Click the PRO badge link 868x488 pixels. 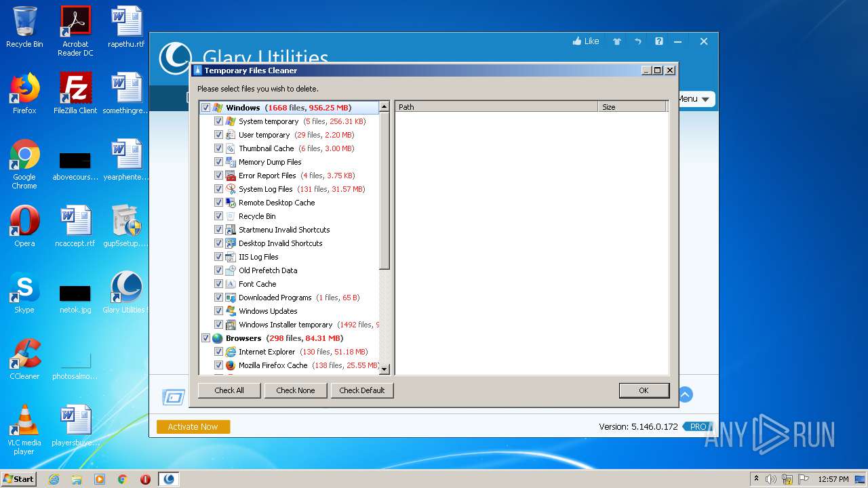coord(698,427)
